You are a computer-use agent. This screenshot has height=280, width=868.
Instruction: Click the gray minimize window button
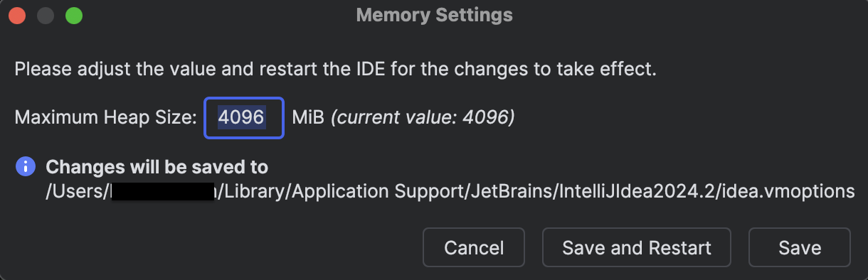tap(46, 15)
